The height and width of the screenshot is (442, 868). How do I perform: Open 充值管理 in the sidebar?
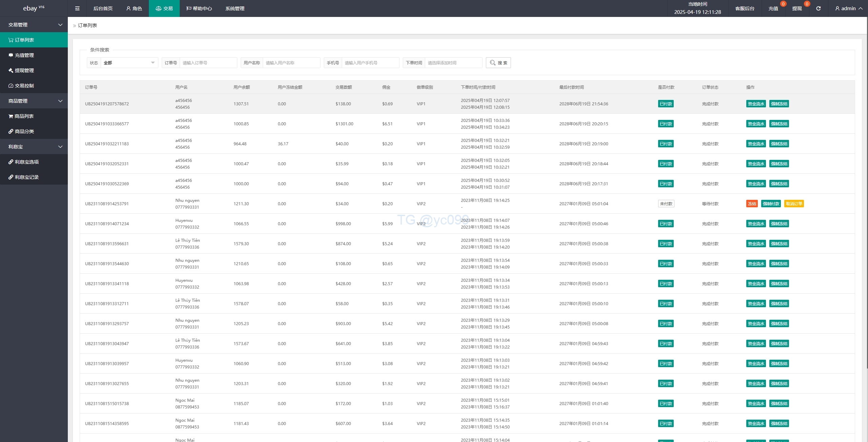pyautogui.click(x=21, y=55)
